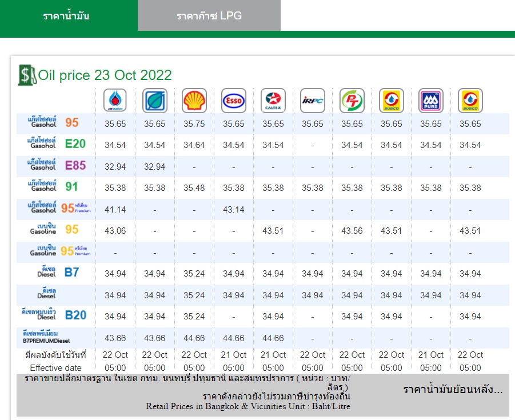The width and height of the screenshot is (515, 420).
Task: Click the green fuel pump dollar icon
Action: [27, 75]
